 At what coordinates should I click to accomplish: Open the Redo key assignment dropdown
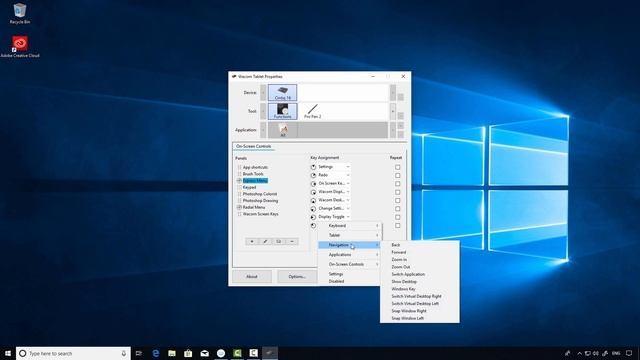[x=333, y=175]
